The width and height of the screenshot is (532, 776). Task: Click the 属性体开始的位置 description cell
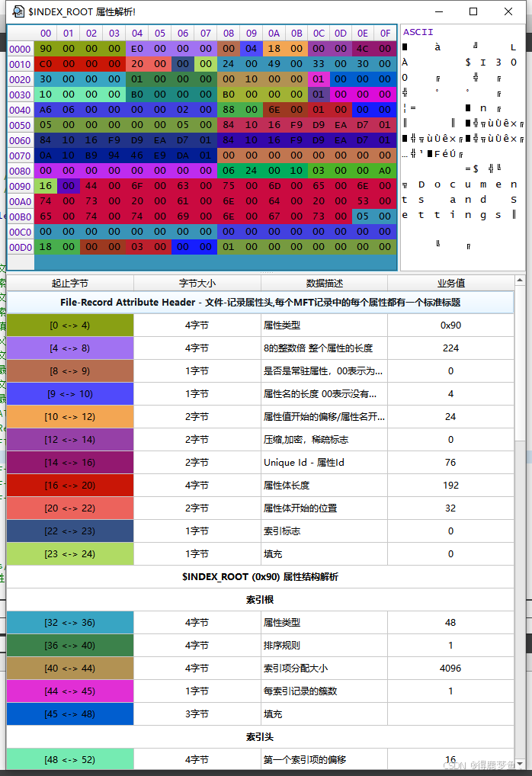(x=324, y=508)
